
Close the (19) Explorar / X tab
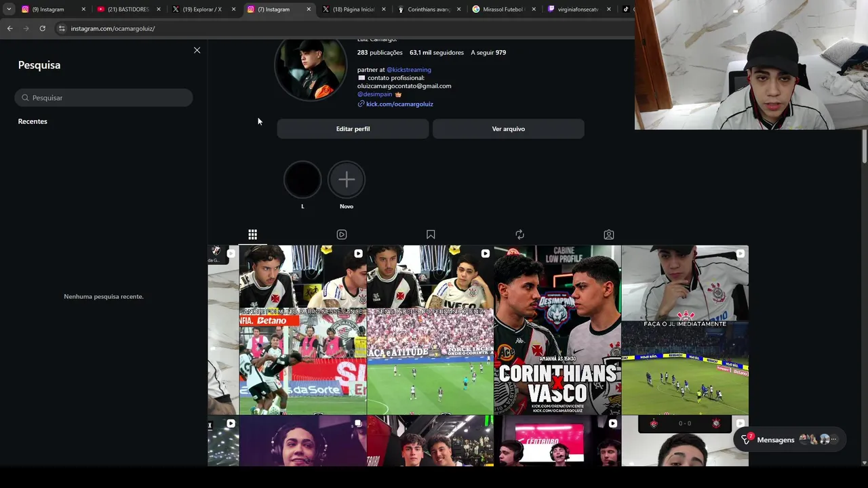click(234, 9)
